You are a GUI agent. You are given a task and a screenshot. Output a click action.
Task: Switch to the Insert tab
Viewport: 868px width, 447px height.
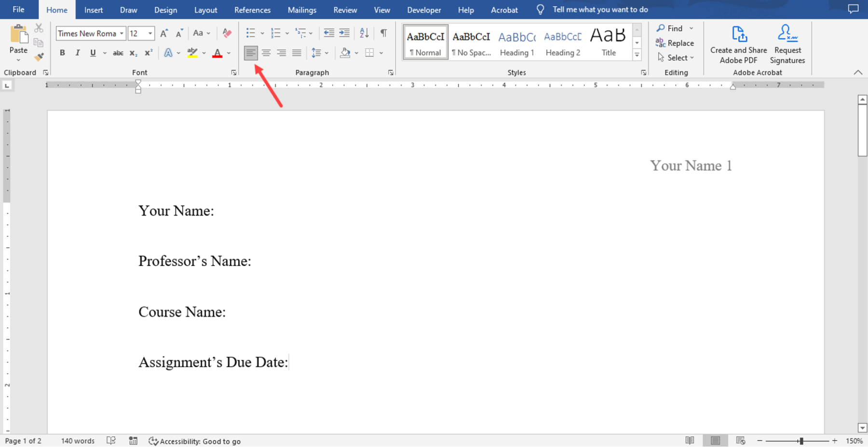pyautogui.click(x=94, y=10)
